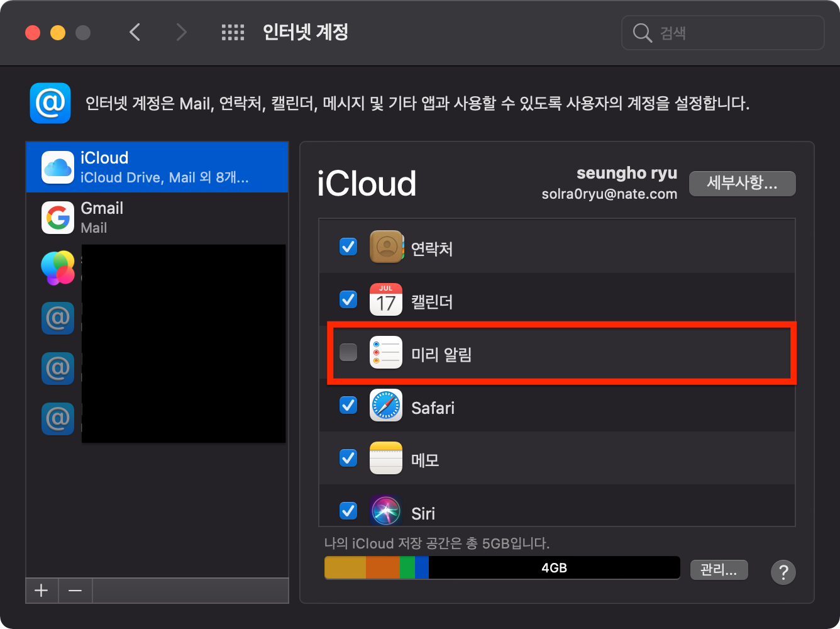Click the 메모 notes app icon

point(386,458)
